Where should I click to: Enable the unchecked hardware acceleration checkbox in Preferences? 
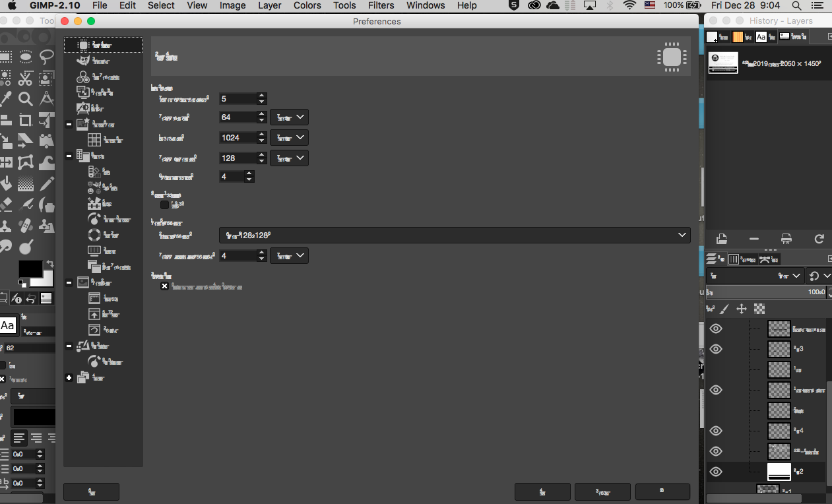pyautogui.click(x=164, y=205)
